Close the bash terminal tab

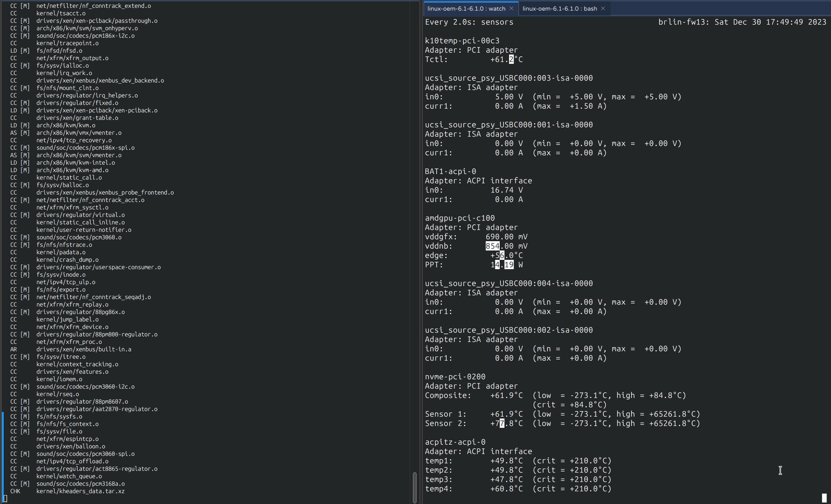tap(603, 9)
